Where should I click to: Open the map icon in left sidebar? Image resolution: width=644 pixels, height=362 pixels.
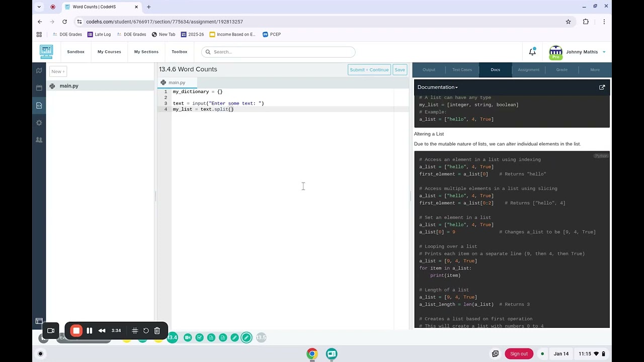point(39,71)
